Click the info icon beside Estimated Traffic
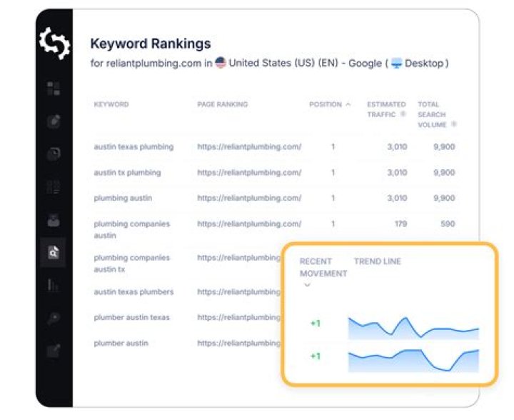The width and height of the screenshot is (514, 420). [403, 114]
